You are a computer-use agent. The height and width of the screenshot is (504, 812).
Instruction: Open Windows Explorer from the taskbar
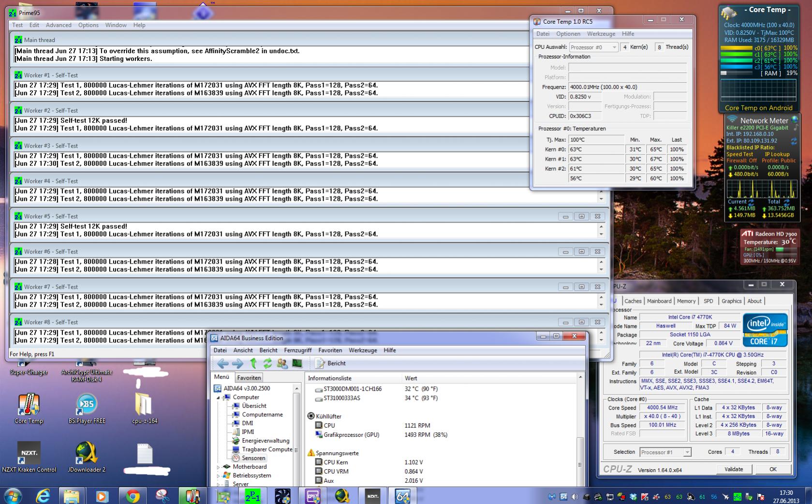click(x=72, y=496)
